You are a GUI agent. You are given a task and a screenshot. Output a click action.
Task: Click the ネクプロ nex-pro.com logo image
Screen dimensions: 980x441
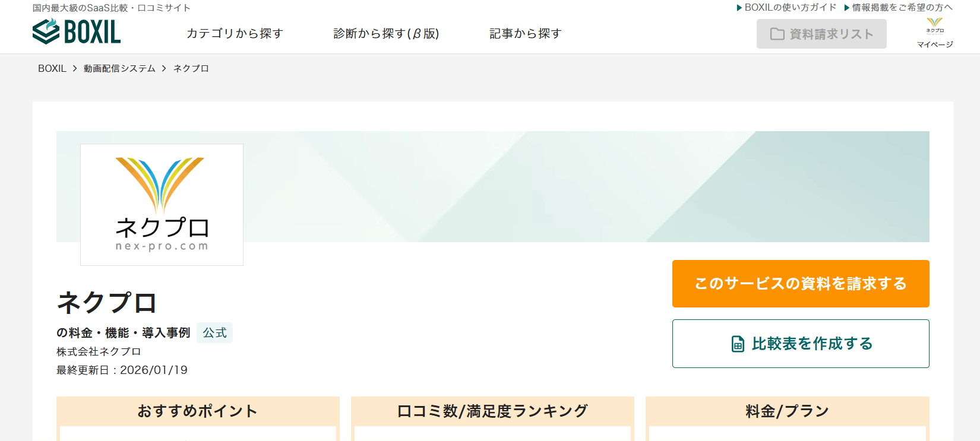click(162, 205)
